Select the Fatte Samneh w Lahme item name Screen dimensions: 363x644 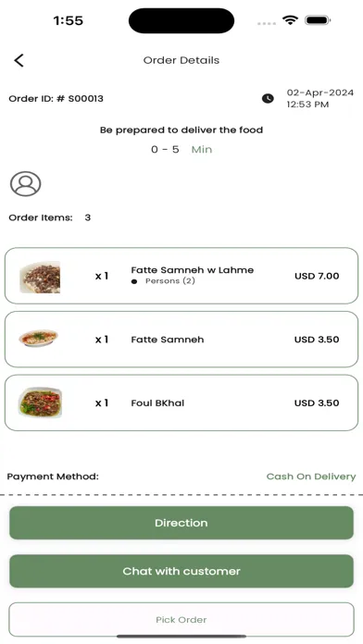click(x=192, y=270)
